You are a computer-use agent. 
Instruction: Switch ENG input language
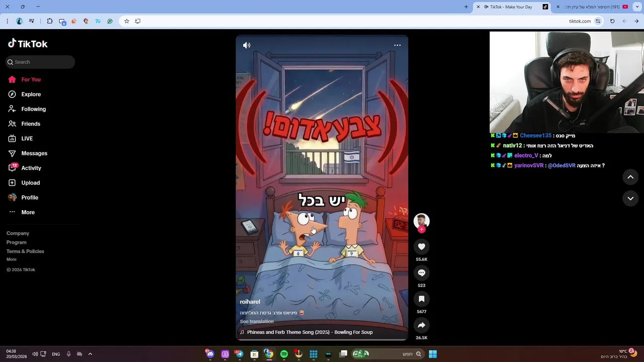56,354
